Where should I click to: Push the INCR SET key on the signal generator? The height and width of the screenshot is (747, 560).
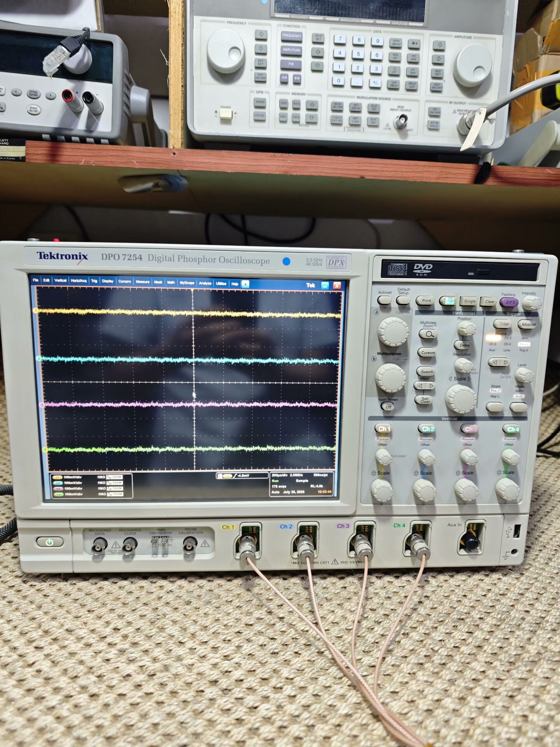(x=318, y=38)
